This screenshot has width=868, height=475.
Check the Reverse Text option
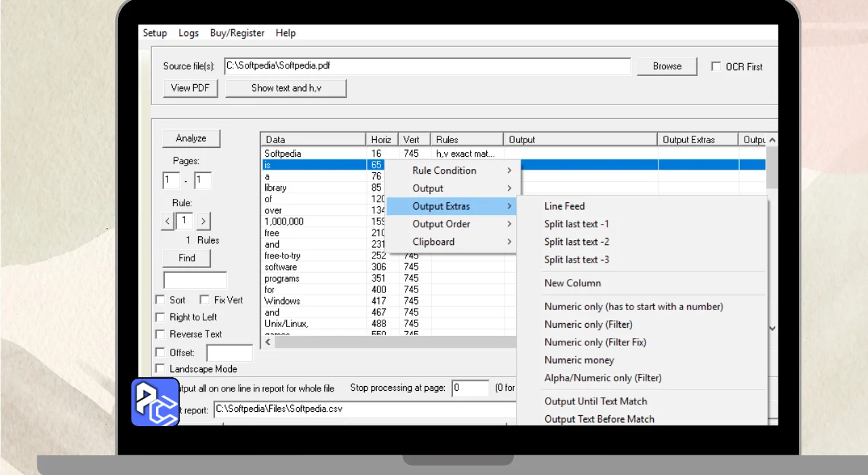tap(160, 334)
